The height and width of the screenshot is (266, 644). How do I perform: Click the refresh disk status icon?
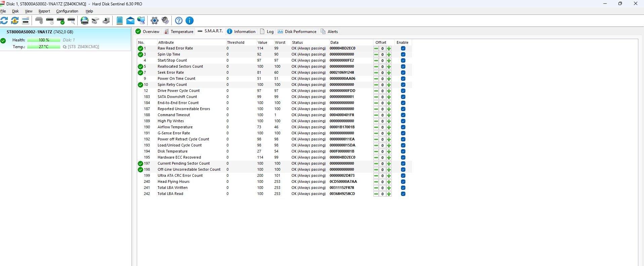tap(4, 21)
